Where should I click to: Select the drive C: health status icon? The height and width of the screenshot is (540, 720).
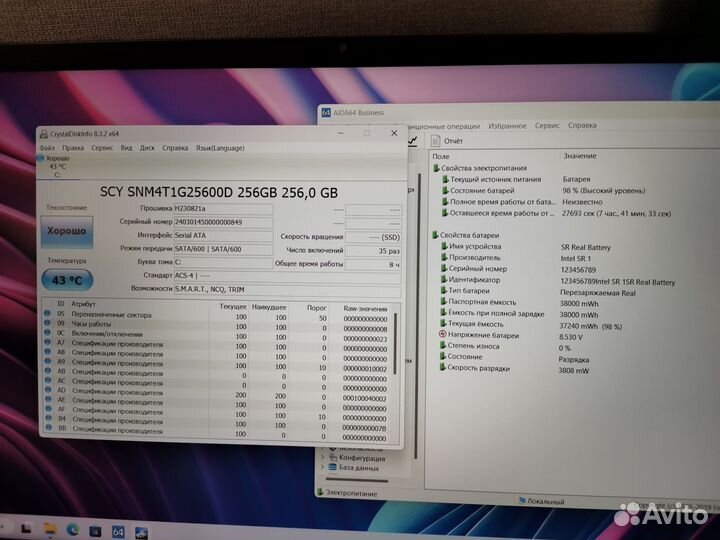(40, 158)
